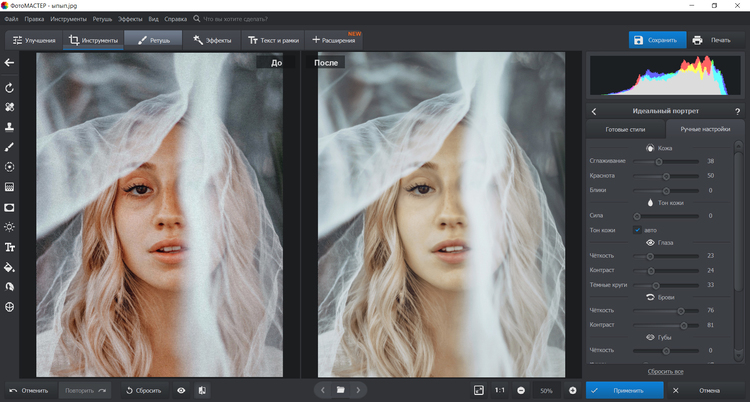This screenshot has width=750, height=402.
Task: Click the back arrow in left toolbar
Action: coord(9,63)
